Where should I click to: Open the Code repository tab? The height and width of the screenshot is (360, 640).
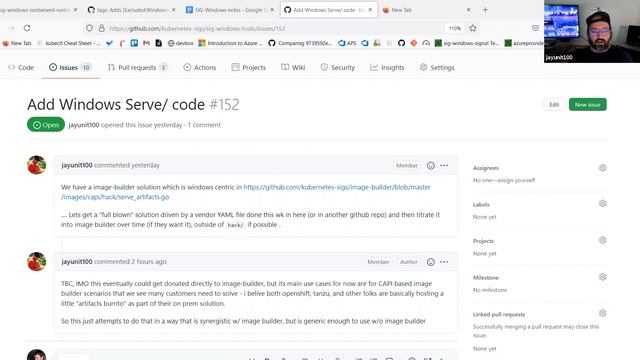click(21, 67)
